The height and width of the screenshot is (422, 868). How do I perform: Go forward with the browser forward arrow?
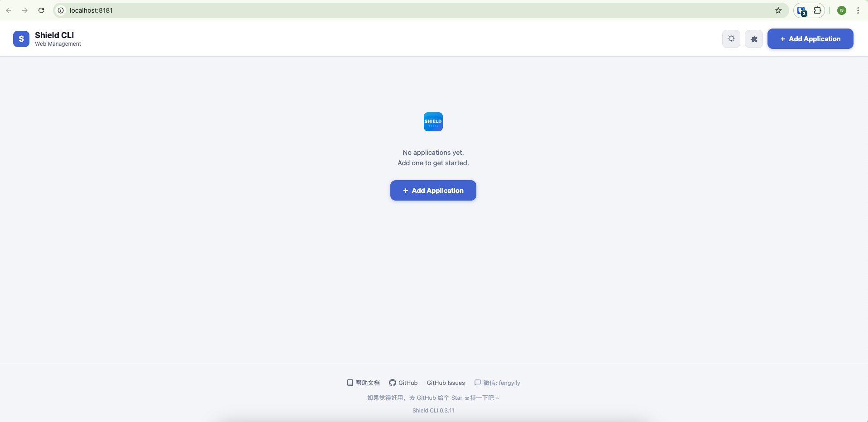[x=25, y=10]
